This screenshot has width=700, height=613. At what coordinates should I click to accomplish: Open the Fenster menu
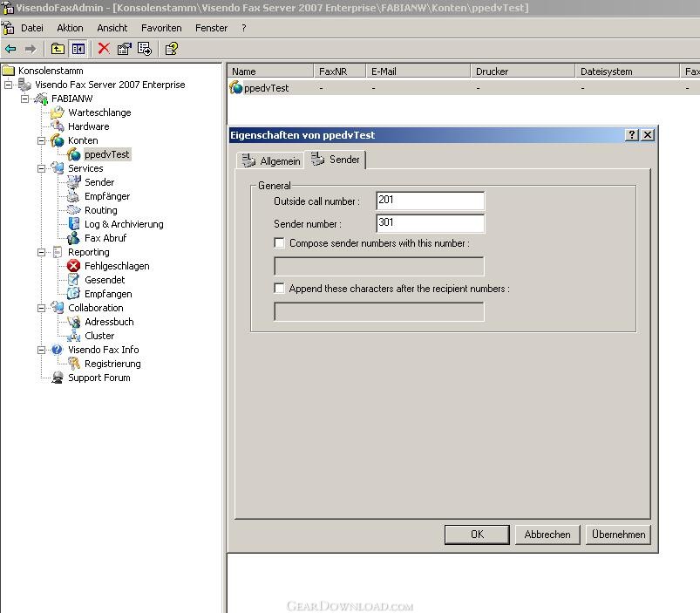(211, 28)
